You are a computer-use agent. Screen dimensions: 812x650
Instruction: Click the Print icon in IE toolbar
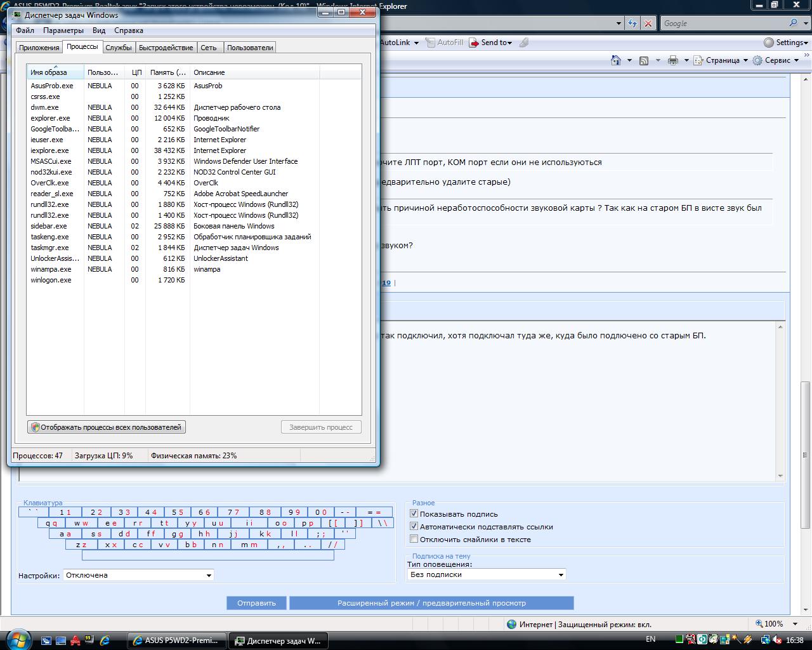672,60
